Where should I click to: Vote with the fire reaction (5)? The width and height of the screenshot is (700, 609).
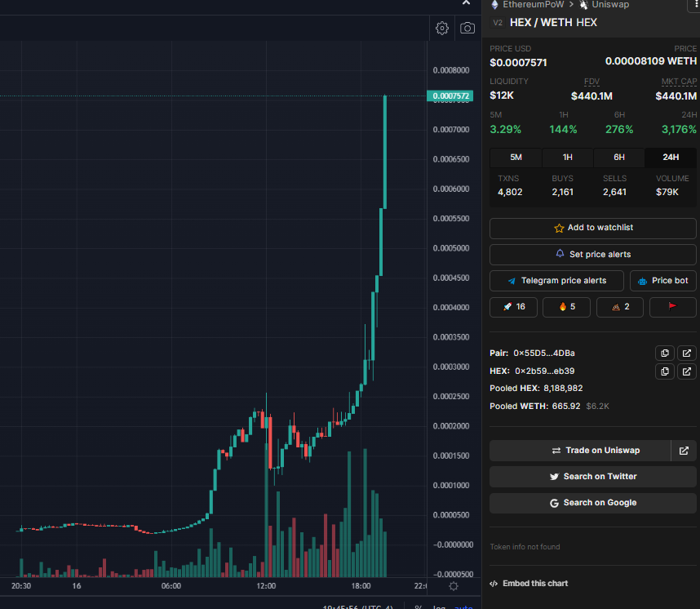coord(566,307)
